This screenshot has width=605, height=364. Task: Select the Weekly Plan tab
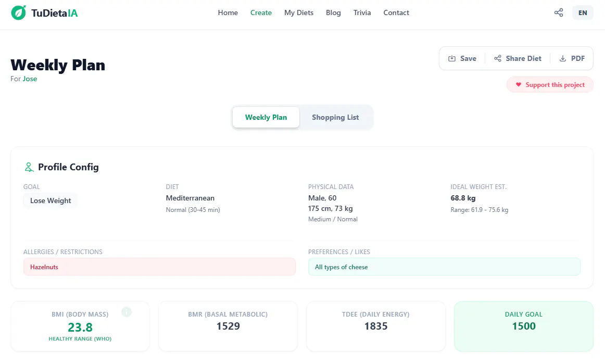coord(266,117)
